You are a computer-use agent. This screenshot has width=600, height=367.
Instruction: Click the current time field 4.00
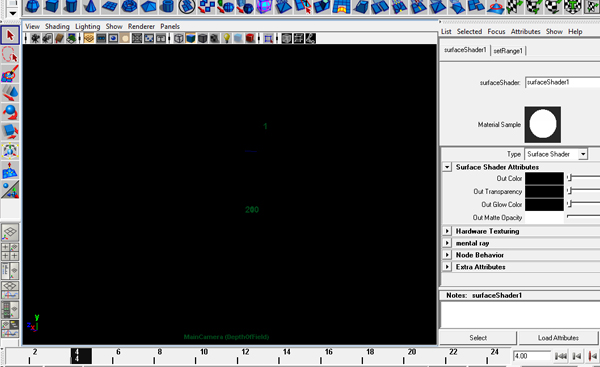point(532,356)
